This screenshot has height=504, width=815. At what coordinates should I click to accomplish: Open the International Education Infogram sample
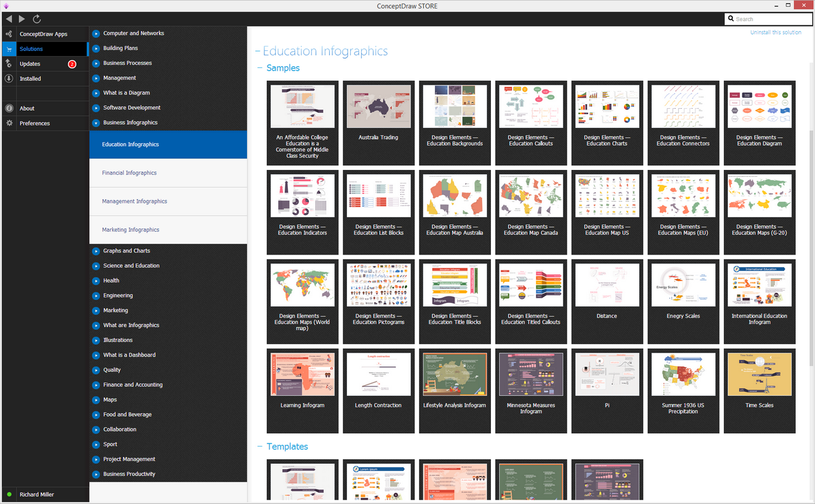[x=760, y=302]
